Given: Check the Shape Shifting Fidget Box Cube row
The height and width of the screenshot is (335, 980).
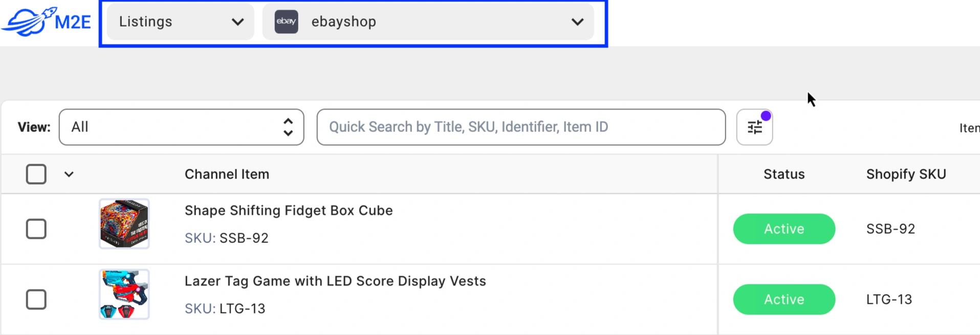Looking at the screenshot, I should 36,229.
